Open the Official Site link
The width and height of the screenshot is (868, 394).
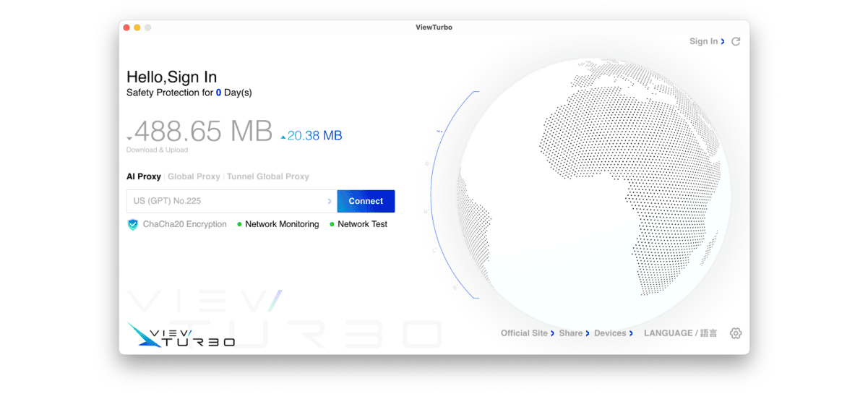[528, 333]
